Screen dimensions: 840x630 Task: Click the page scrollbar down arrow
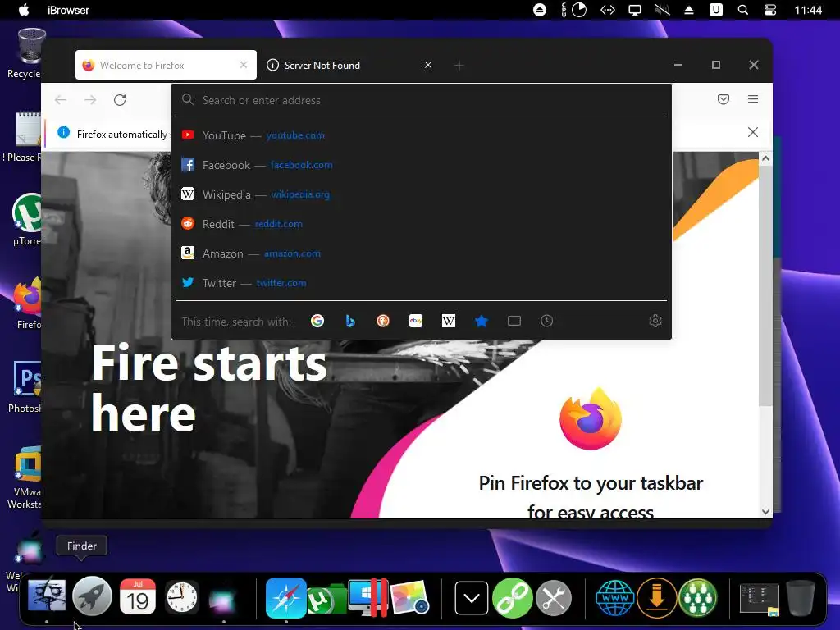click(765, 512)
